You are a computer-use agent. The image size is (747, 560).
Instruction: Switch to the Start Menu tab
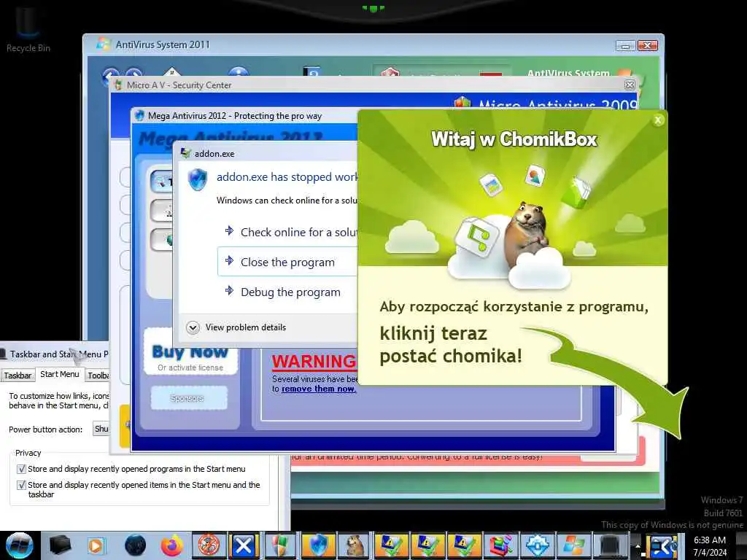click(60, 374)
